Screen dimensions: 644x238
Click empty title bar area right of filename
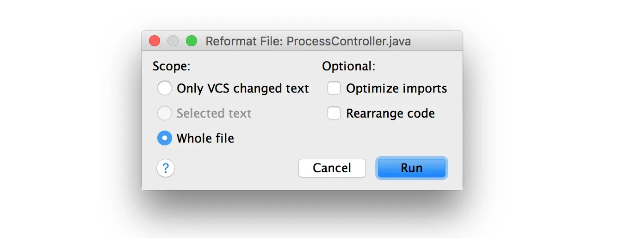437,42
